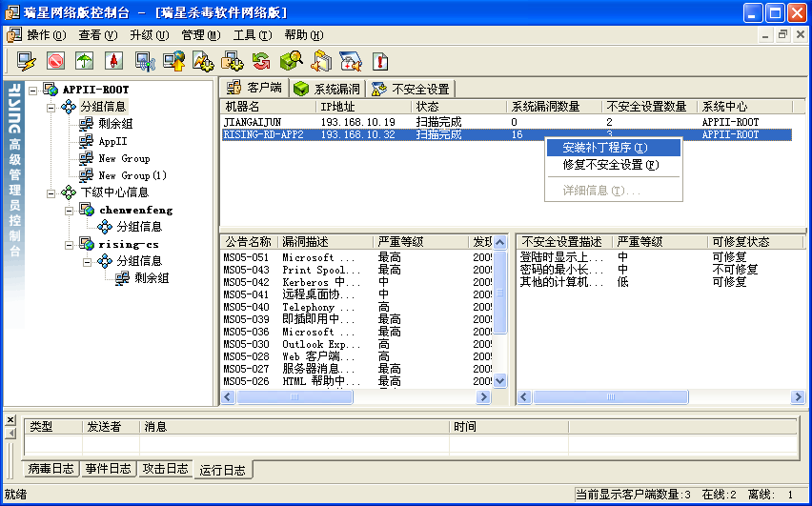Click the folders with speaker toolbar icon
Viewport: 812px width, 506px height.
[320, 61]
